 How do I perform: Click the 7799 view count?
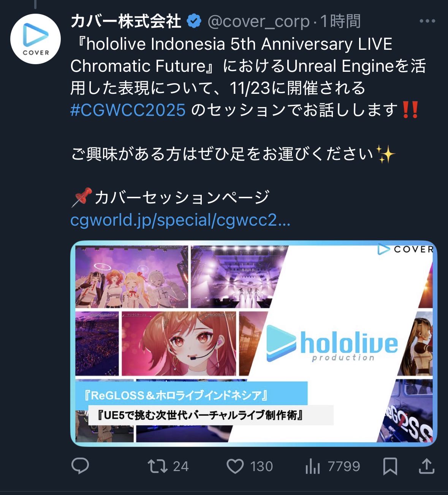click(x=344, y=467)
